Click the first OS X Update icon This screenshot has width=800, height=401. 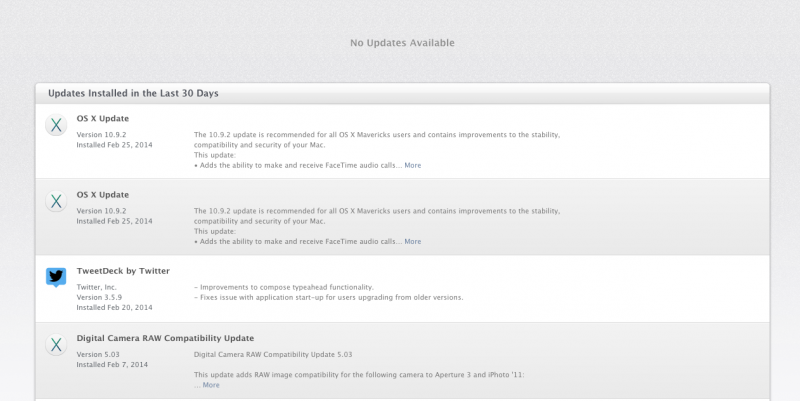(x=56, y=126)
